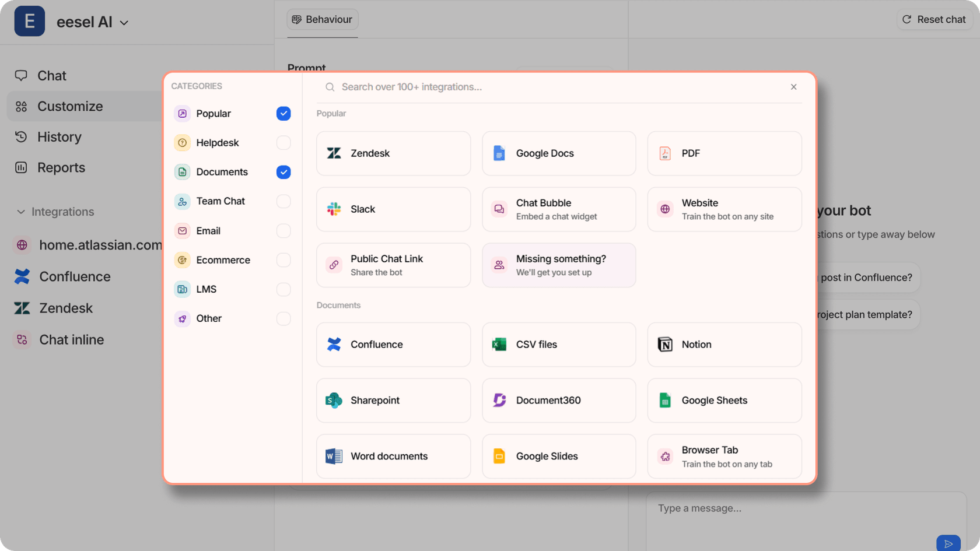This screenshot has width=980, height=551.
Task: Click the Public Chat Link icon
Action: coord(334,265)
